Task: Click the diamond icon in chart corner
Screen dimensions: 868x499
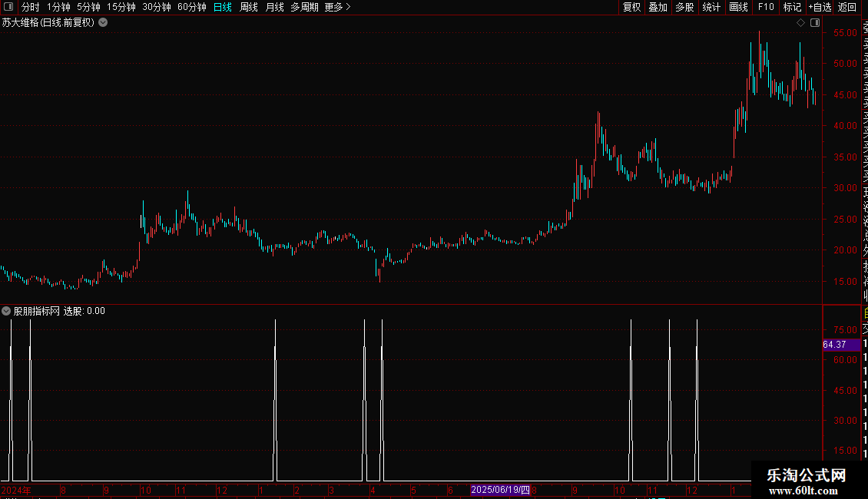Action: point(800,23)
